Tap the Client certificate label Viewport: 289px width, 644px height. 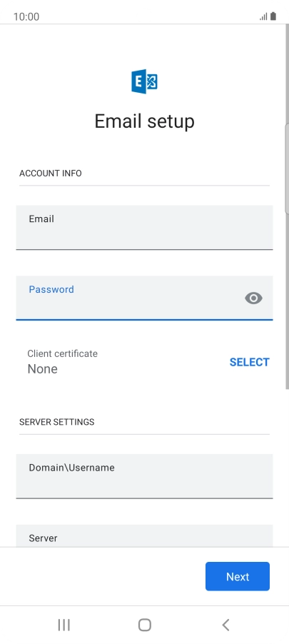pyautogui.click(x=62, y=353)
